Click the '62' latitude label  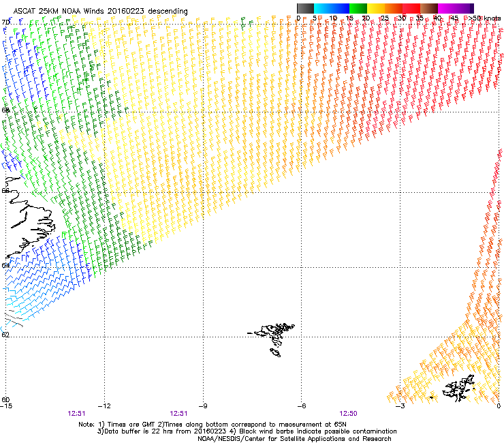[5, 335]
